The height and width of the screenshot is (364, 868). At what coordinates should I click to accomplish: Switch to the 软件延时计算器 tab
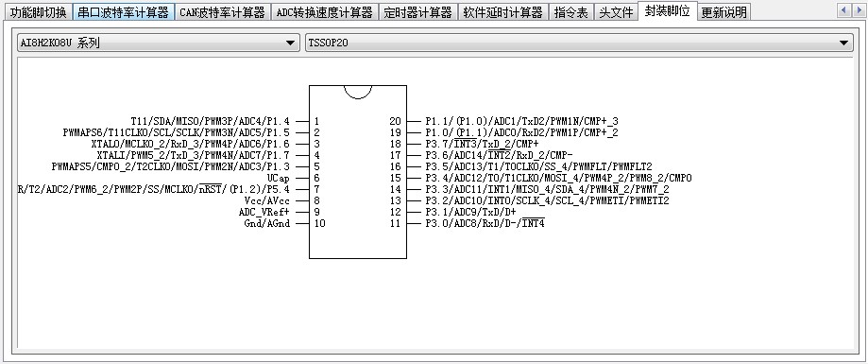503,12
